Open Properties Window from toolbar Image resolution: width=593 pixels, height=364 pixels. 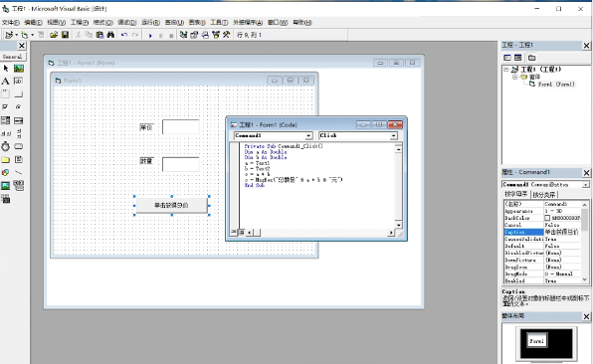click(194, 35)
